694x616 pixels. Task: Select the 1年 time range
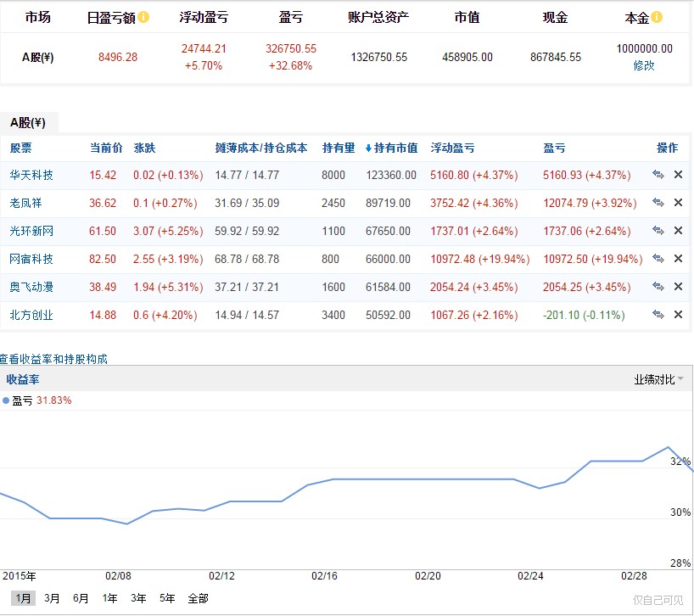[x=109, y=598]
